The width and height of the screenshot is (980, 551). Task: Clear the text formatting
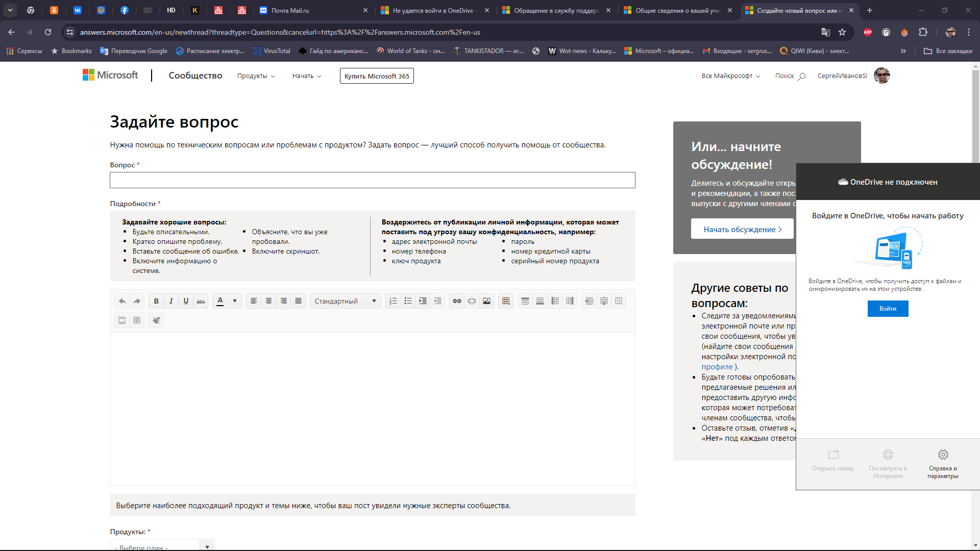pyautogui.click(x=156, y=320)
